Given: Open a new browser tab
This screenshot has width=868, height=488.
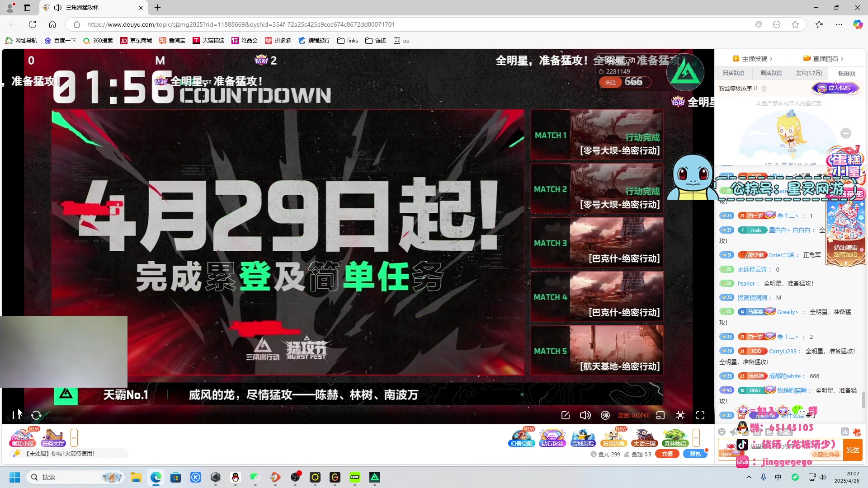Looking at the screenshot, I should tap(157, 8).
